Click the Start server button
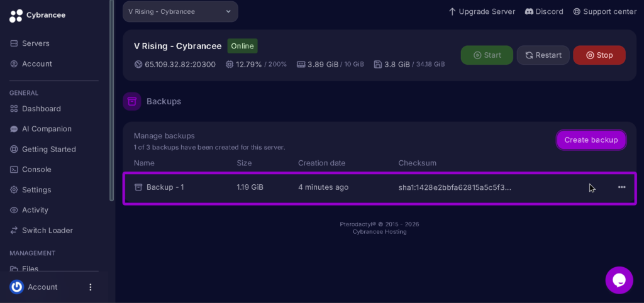 487,55
